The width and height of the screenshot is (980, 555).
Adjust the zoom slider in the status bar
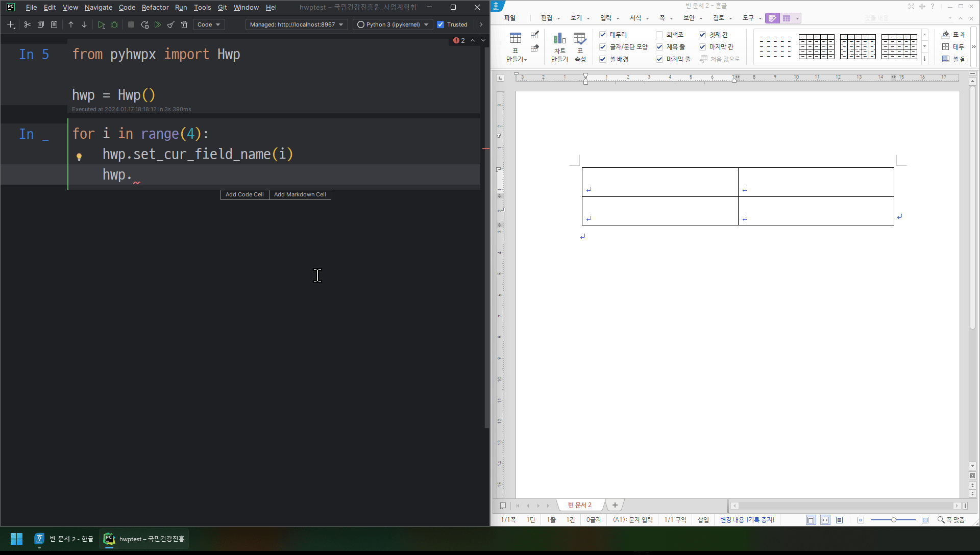(x=893, y=520)
